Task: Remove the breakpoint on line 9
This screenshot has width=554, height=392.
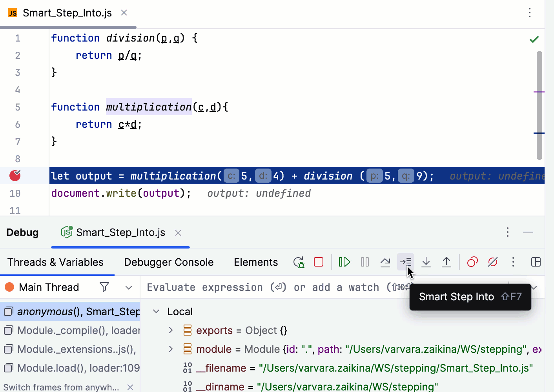Action: coord(15,176)
